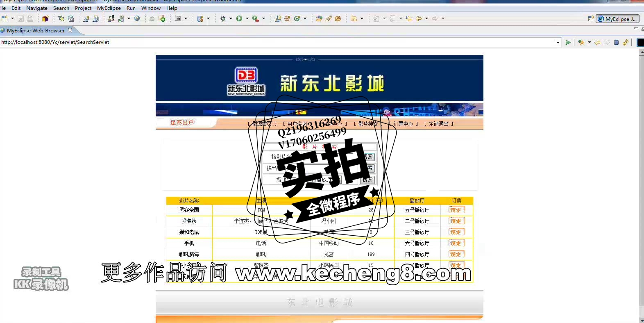This screenshot has height=323, width=644.
Task: Click the browser Back yellow arrow
Action: pos(597,42)
